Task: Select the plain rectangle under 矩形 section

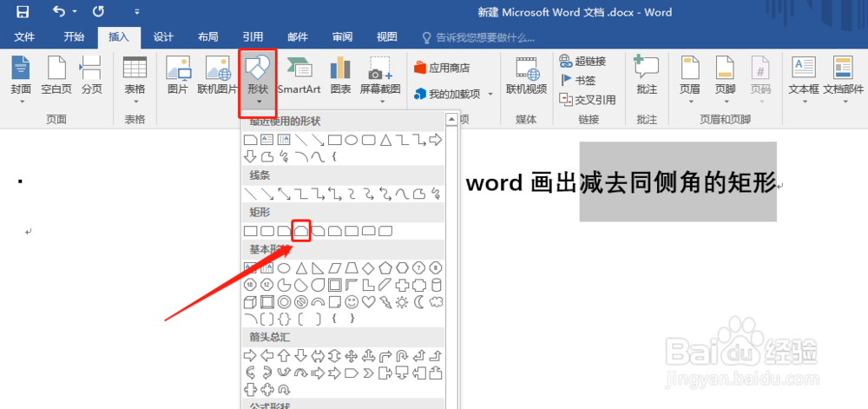Action: point(251,231)
